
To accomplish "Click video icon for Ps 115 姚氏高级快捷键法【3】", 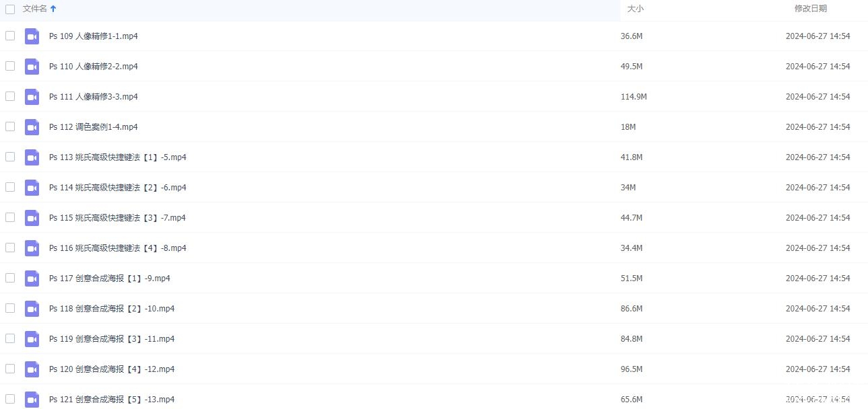I will pos(32,218).
